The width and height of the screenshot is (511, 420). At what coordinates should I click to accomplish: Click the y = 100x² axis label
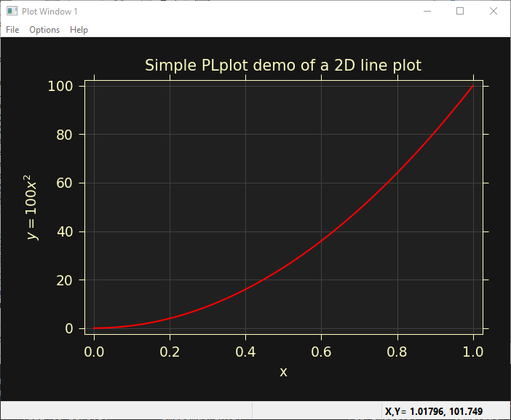click(31, 207)
